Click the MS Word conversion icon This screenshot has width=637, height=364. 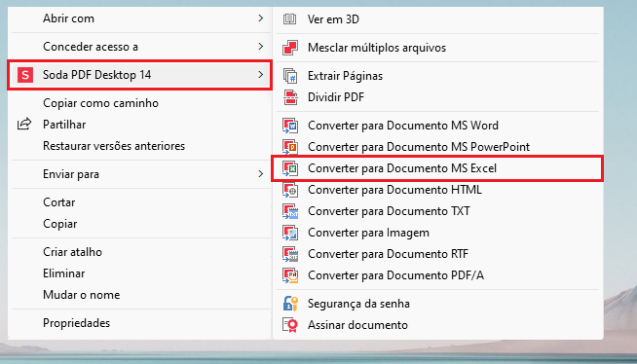click(x=290, y=126)
